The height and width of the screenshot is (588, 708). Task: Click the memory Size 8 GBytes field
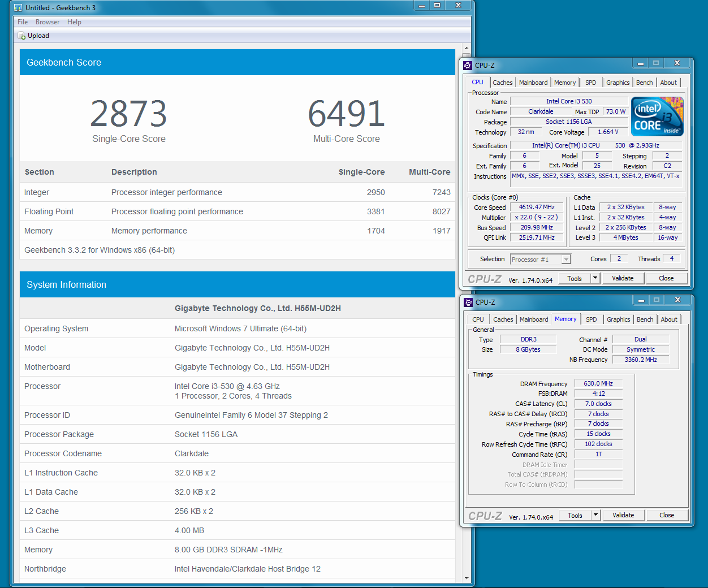(528, 349)
